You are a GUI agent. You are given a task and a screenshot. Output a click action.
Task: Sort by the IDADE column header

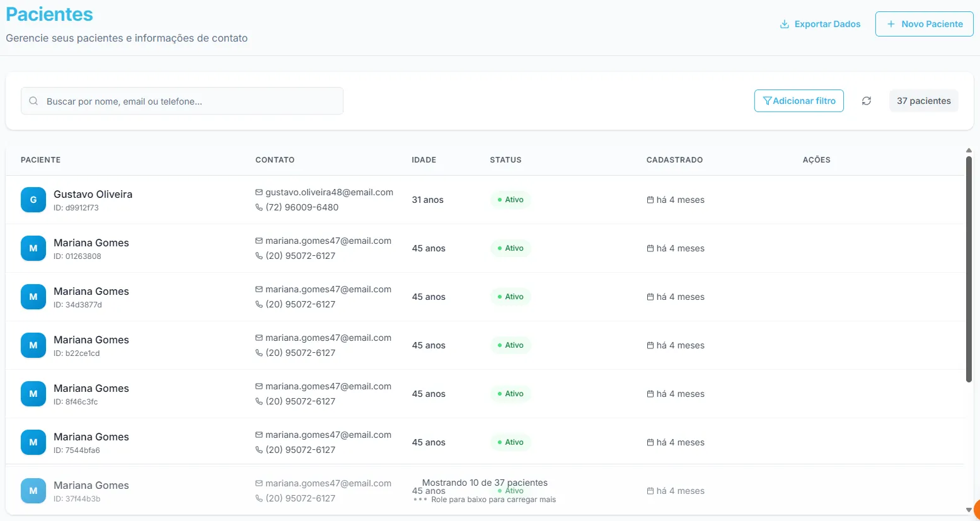424,160
